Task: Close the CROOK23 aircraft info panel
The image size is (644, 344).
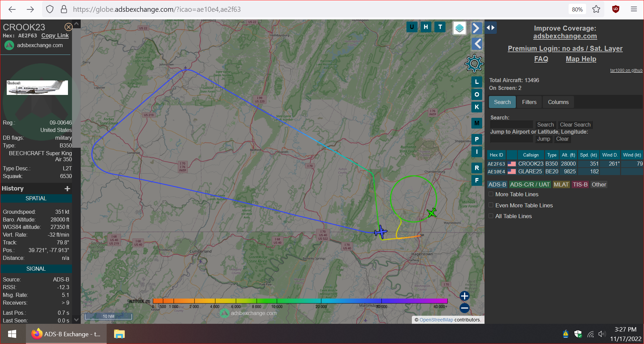Action: [68, 27]
